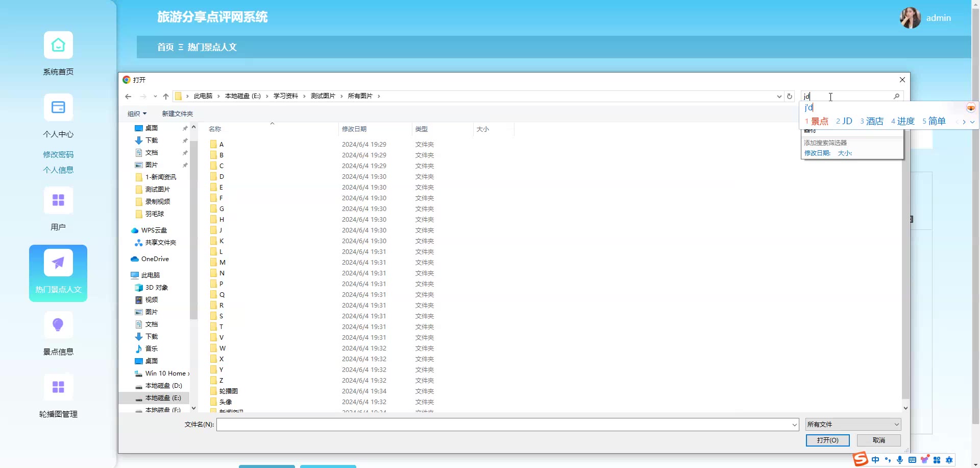Open the IME soft keyboard icon
980x468 pixels.
pyautogui.click(x=912, y=460)
